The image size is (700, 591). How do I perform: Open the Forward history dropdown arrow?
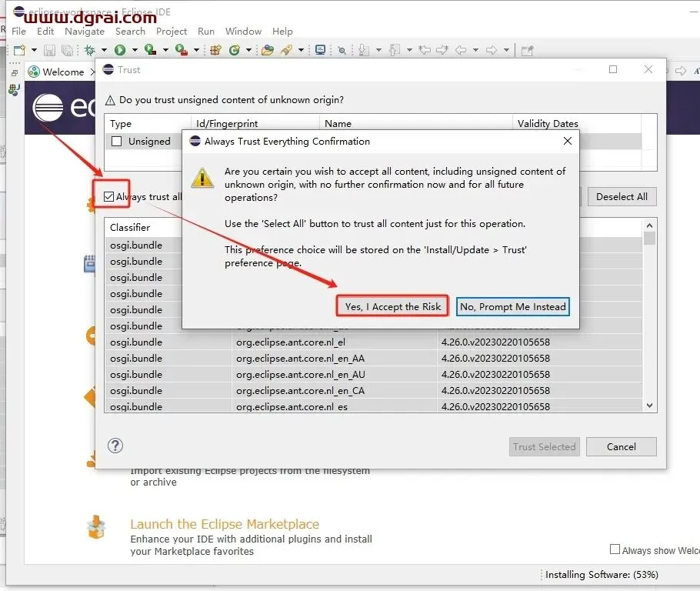pos(506,50)
